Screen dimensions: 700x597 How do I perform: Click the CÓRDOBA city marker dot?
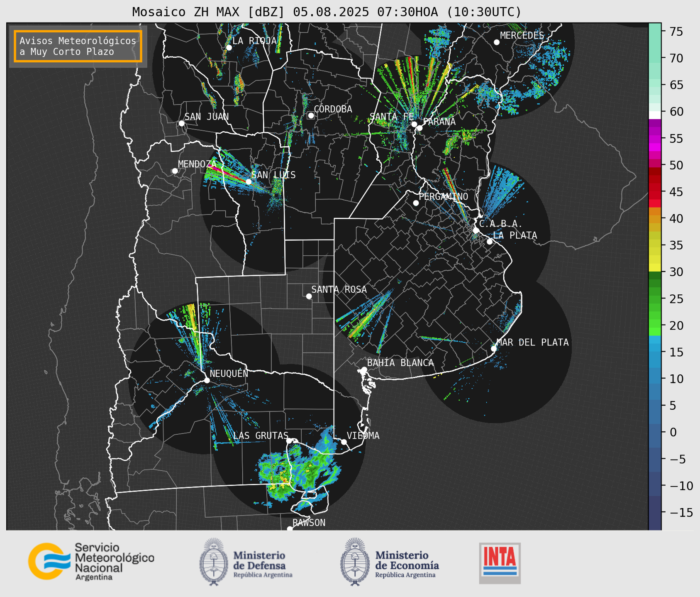pos(311,115)
